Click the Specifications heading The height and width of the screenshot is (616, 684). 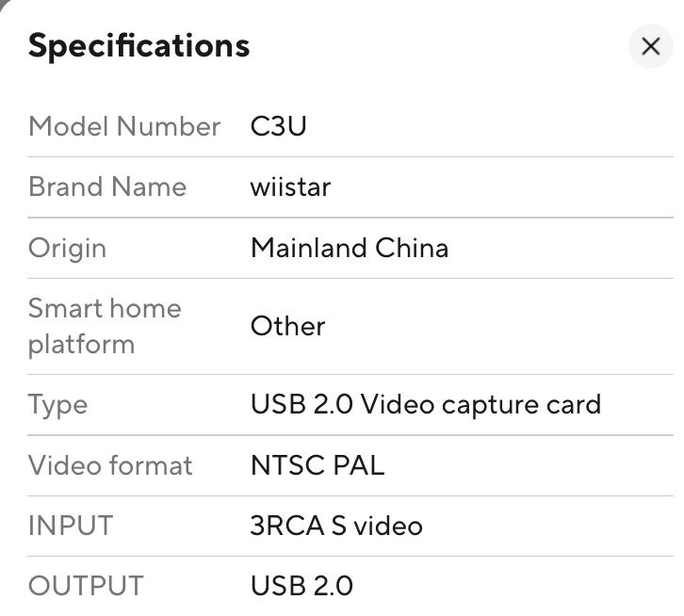coord(138,45)
